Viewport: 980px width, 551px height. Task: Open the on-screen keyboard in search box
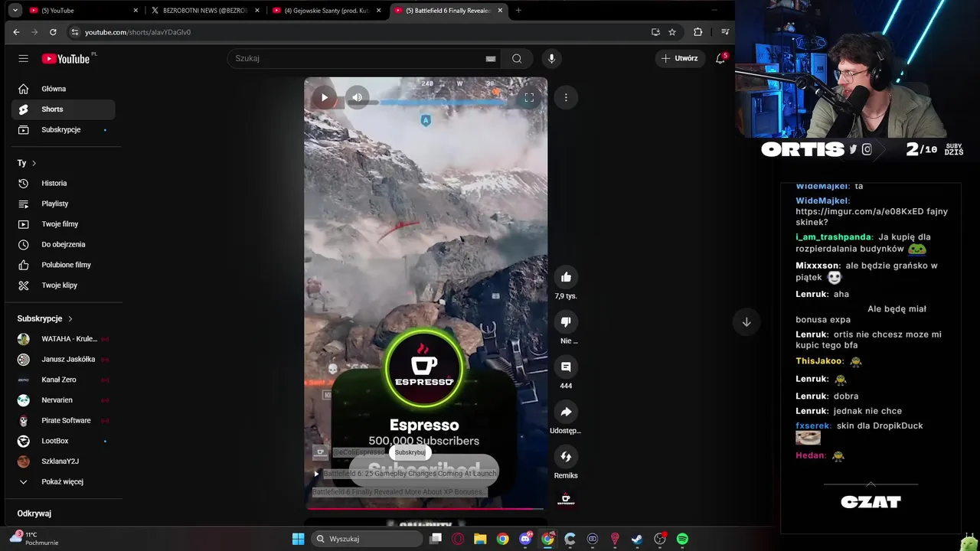(x=491, y=59)
